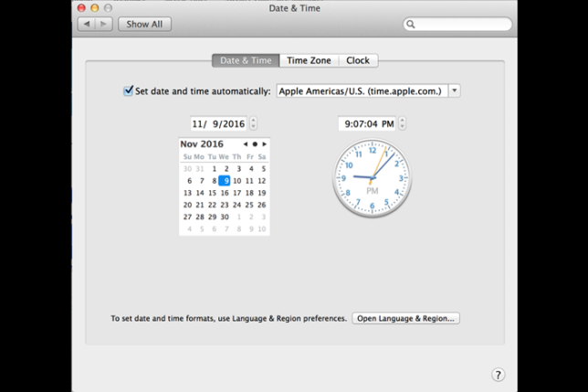Select November 20 in the calendar
Screen dimensions: 588x392
[x=187, y=205]
